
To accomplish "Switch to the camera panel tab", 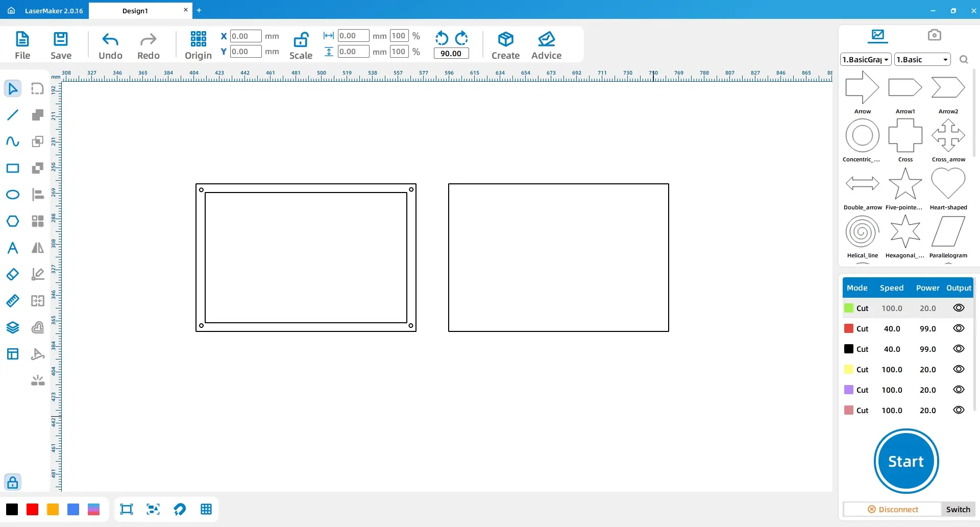I will 934,35.
